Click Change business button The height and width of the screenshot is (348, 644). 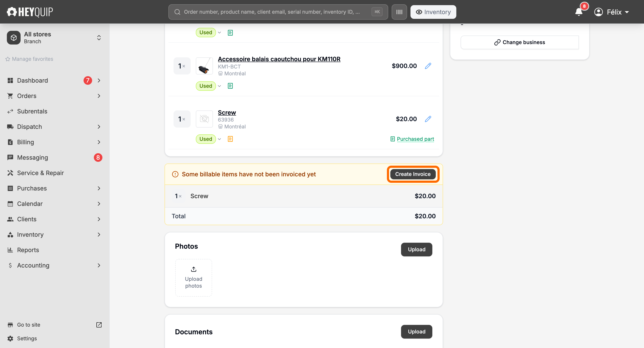[x=520, y=42]
